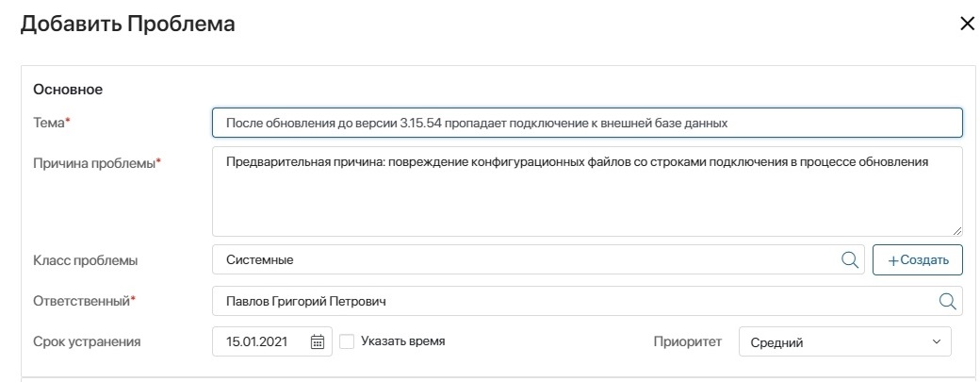Focus the Тема input field
980x382 pixels.
click(587, 123)
